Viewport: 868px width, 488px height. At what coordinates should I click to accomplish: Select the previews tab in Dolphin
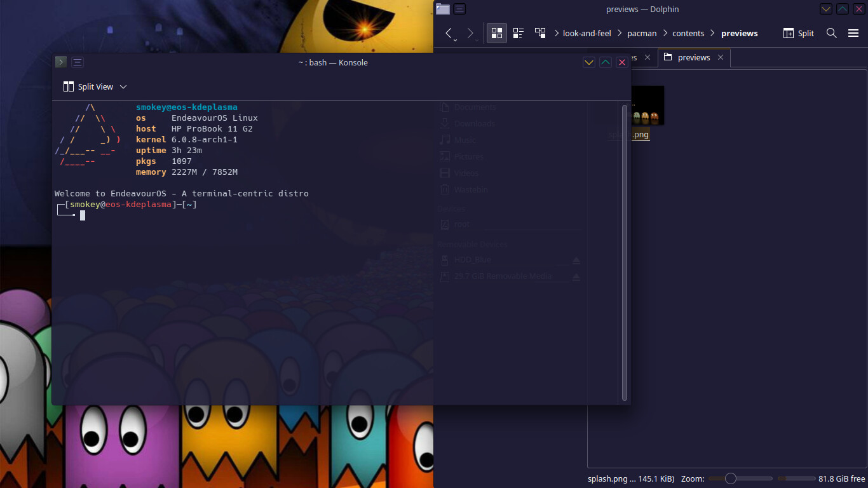[694, 57]
